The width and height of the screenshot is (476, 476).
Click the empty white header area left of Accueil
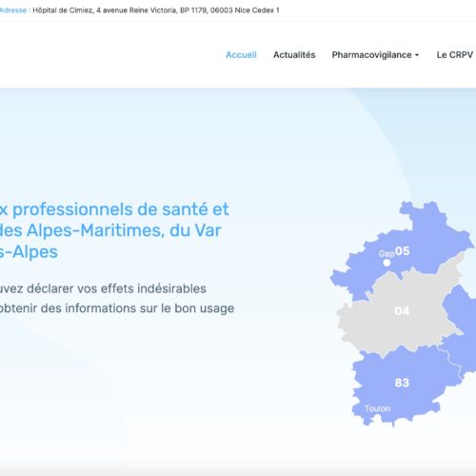pyautogui.click(x=111, y=55)
